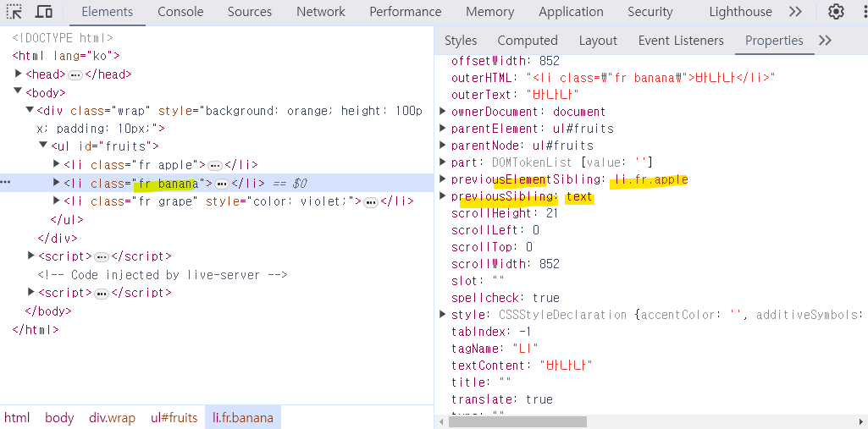Image resolution: width=868 pixels, height=429 pixels.
Task: Expand the previousElementSibling property
Action: (x=442, y=179)
